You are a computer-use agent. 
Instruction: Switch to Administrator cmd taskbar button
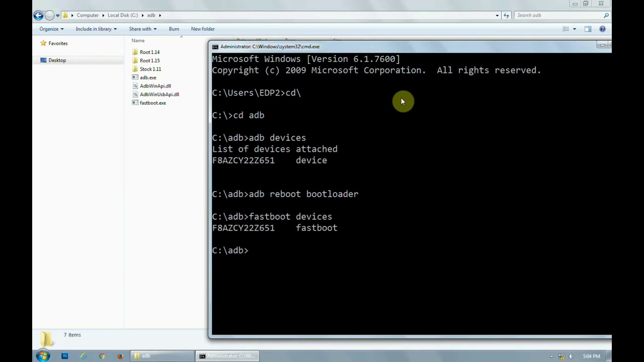pyautogui.click(x=227, y=356)
